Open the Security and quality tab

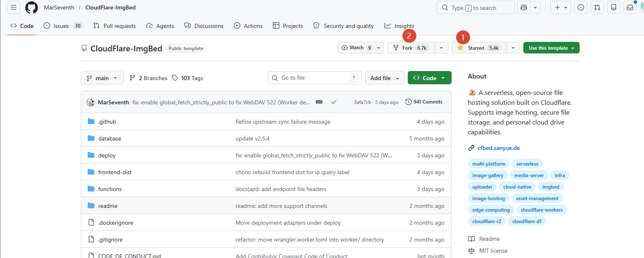tap(343, 25)
